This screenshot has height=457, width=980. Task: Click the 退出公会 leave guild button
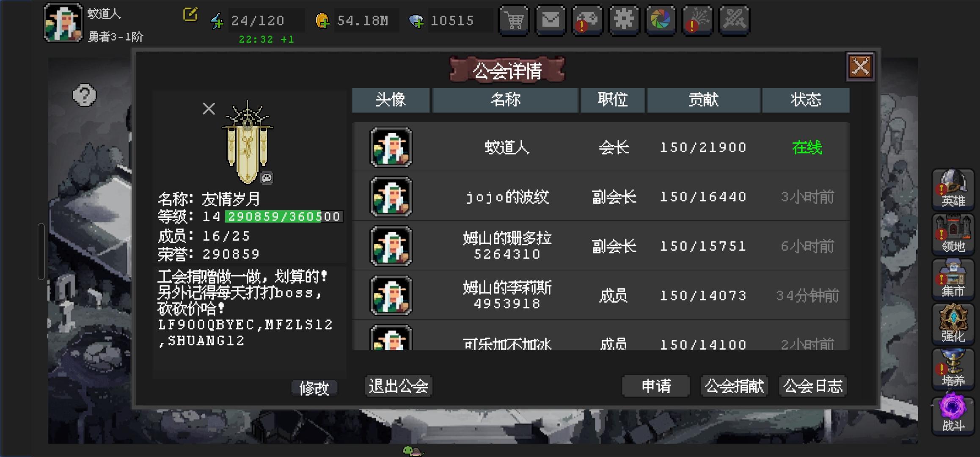[x=398, y=386]
